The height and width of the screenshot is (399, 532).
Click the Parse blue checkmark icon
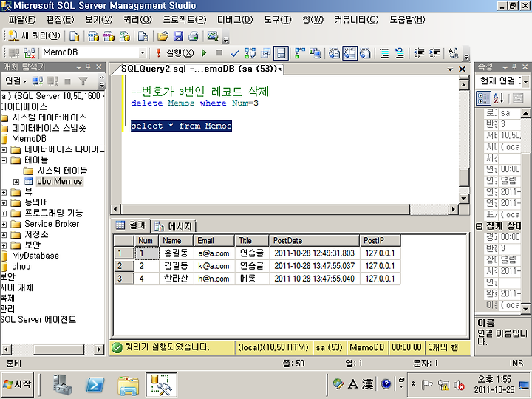pos(234,53)
